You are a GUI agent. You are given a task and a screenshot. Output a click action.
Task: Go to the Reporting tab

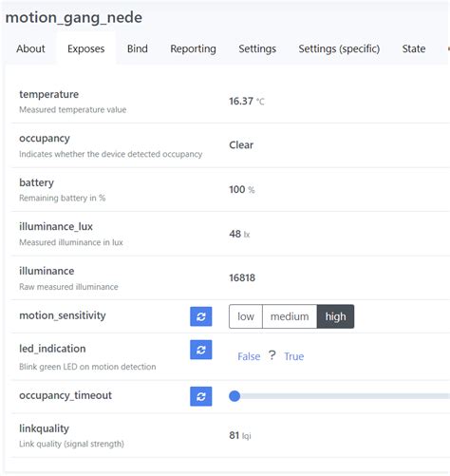tap(193, 48)
